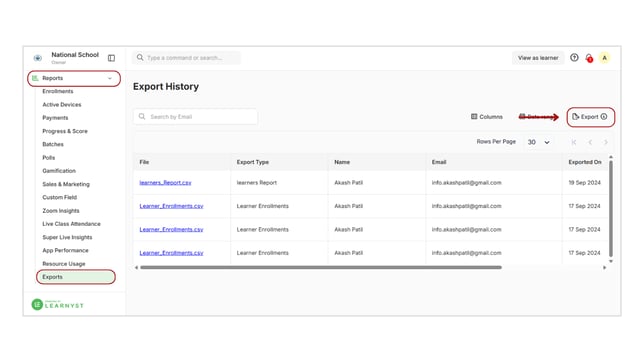The width and height of the screenshot is (644, 362).
Task: Click the Columns grid icon
Action: click(474, 117)
